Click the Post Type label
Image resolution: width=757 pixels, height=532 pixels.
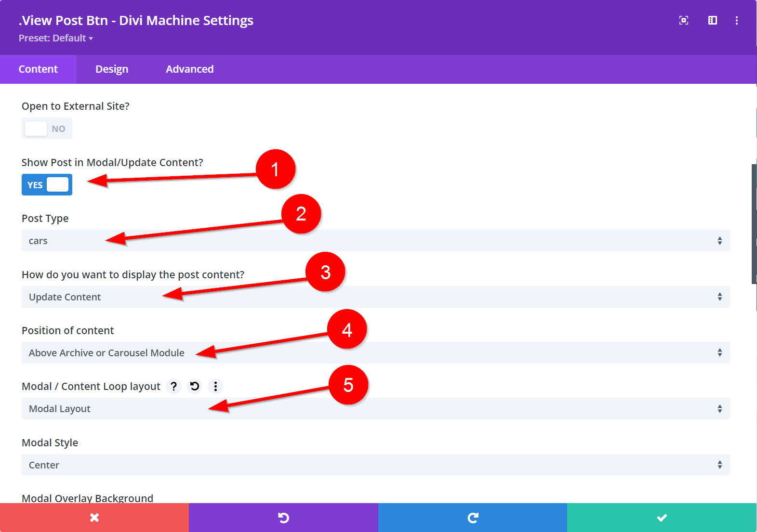tap(45, 219)
